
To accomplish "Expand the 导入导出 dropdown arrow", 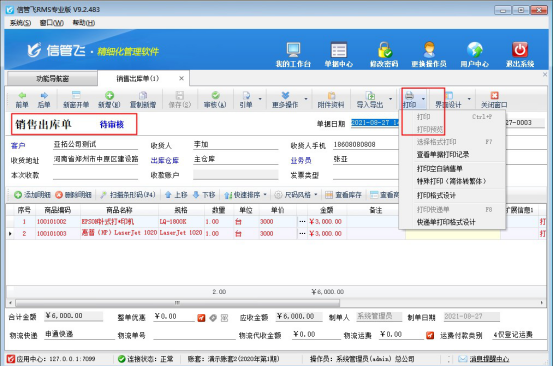I will (x=390, y=99).
